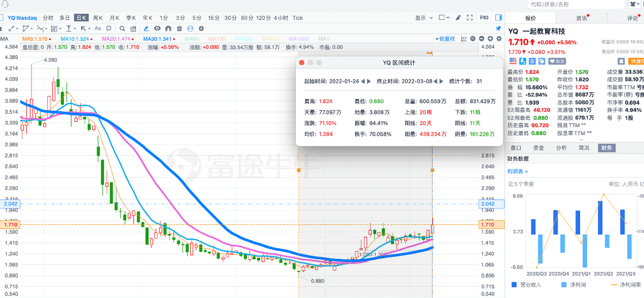Open the F10 company info

(x=484, y=18)
